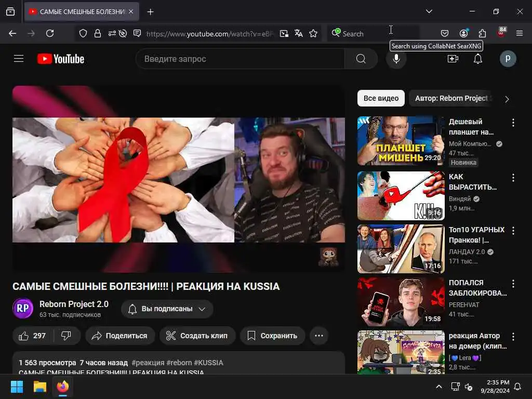Open Windows Start menu
532x399 pixels.
point(17,387)
